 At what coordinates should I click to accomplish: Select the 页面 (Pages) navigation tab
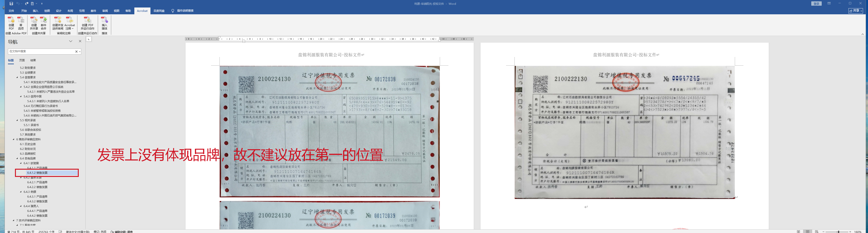[x=22, y=60]
